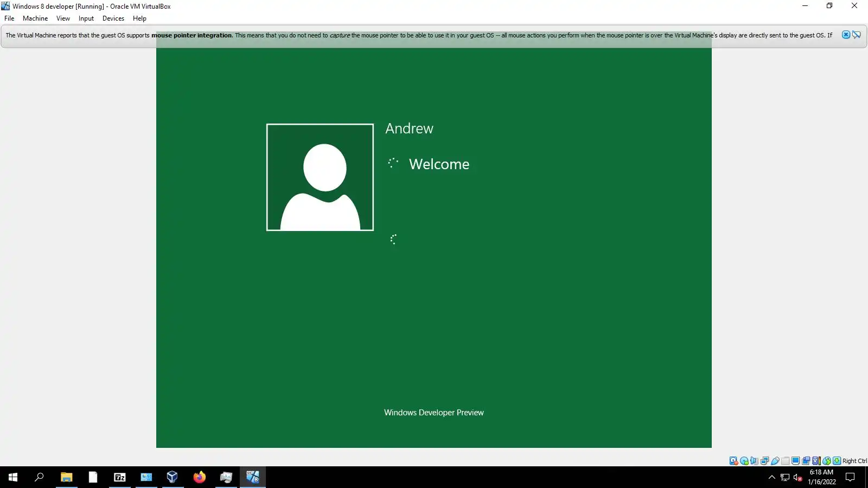The width and height of the screenshot is (868, 488).
Task: Click the network adapters status icon
Action: (x=764, y=461)
